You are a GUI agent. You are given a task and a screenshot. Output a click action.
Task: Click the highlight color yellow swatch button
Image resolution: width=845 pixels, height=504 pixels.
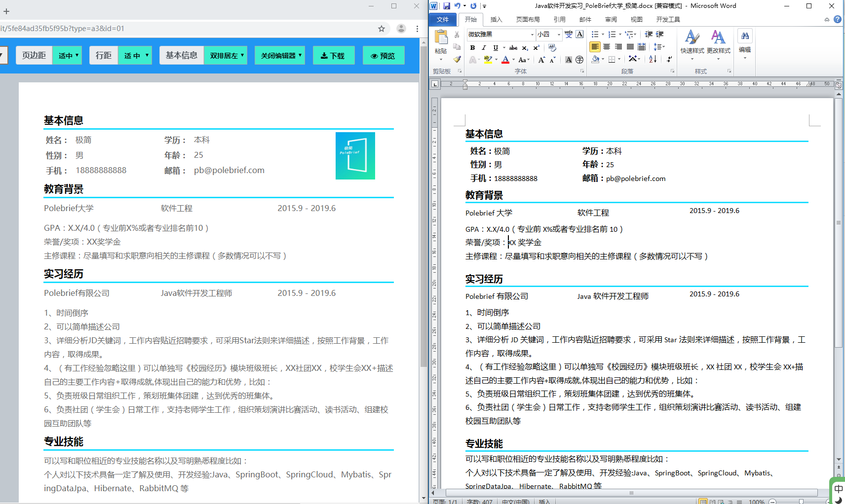488,60
